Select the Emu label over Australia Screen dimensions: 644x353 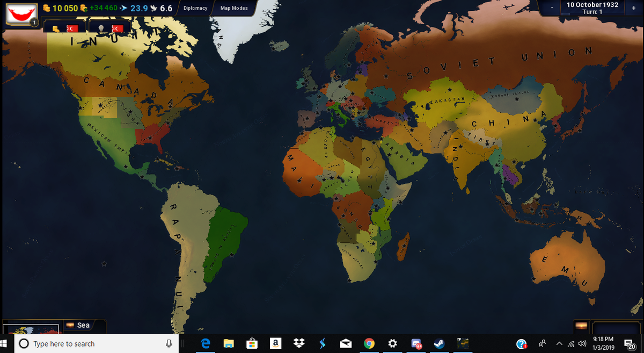[564, 271]
